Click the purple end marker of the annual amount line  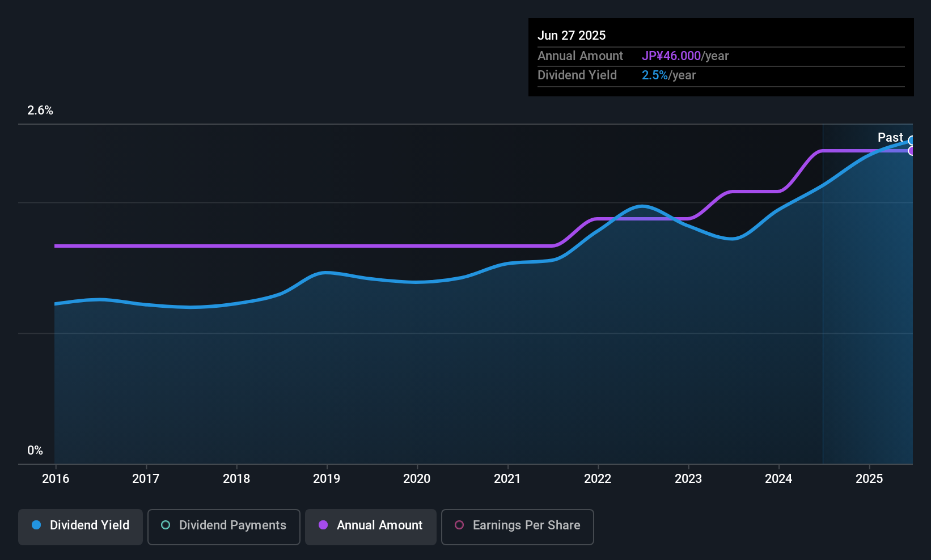point(912,151)
